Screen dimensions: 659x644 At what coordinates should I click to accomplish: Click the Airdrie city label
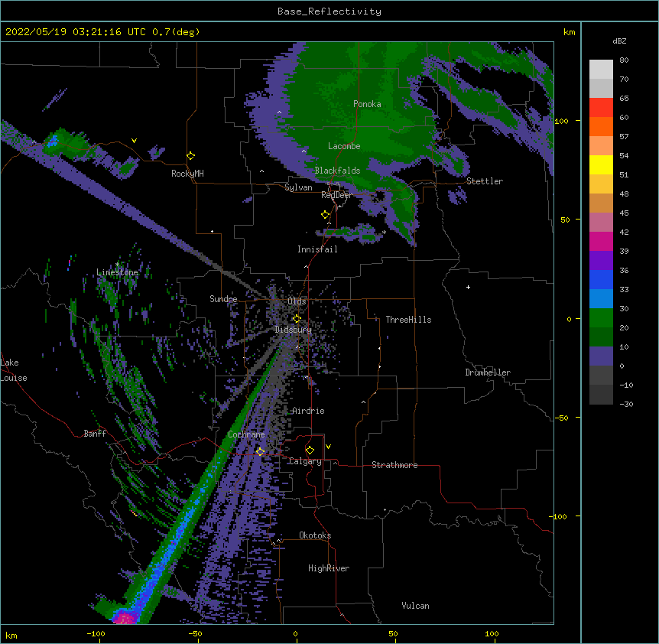(308, 411)
